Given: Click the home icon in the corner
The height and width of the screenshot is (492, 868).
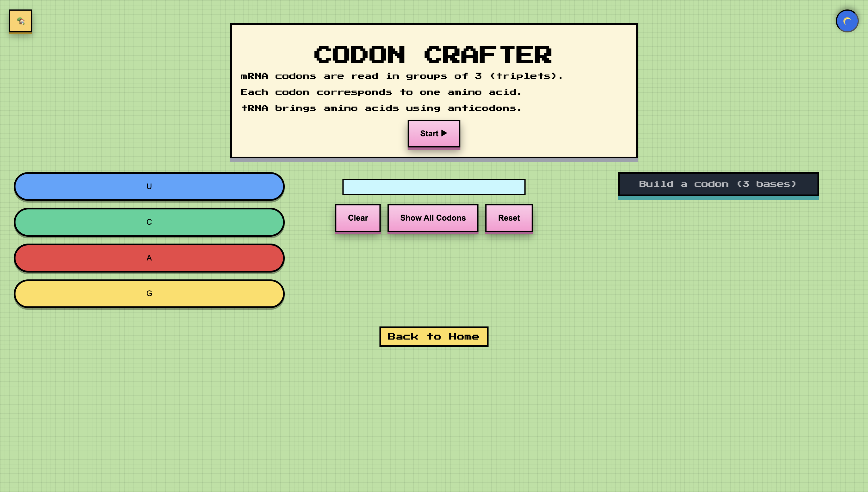Looking at the screenshot, I should click(x=21, y=21).
